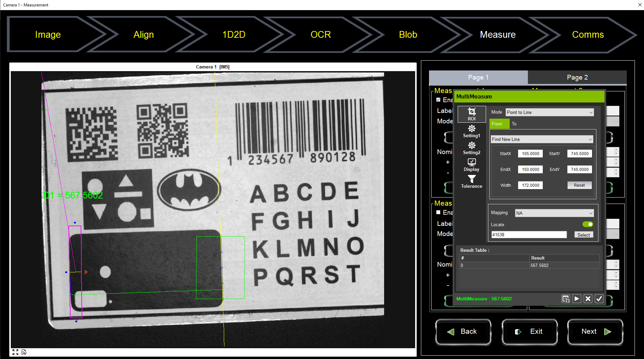Open Setting1 gear in MultiMeasure
644x359 pixels.
(x=472, y=131)
